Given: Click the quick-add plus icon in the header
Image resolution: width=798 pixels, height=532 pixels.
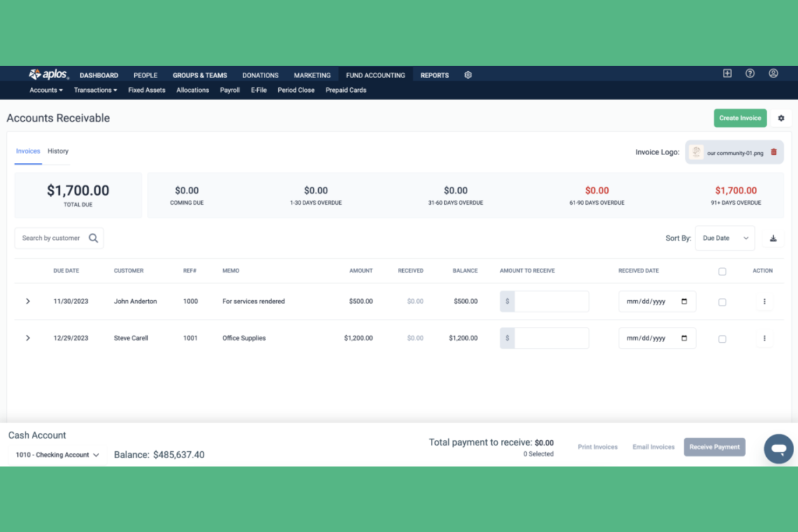Looking at the screenshot, I should 727,73.
